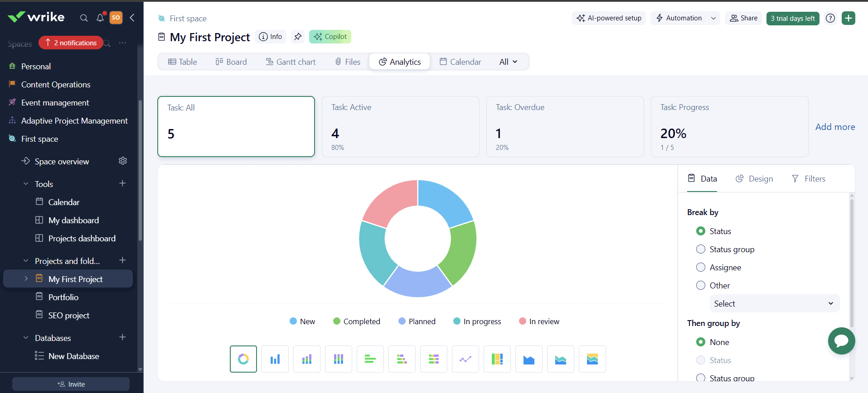Image resolution: width=868 pixels, height=393 pixels.
Task: Open the chat support bubble
Action: [x=841, y=340]
